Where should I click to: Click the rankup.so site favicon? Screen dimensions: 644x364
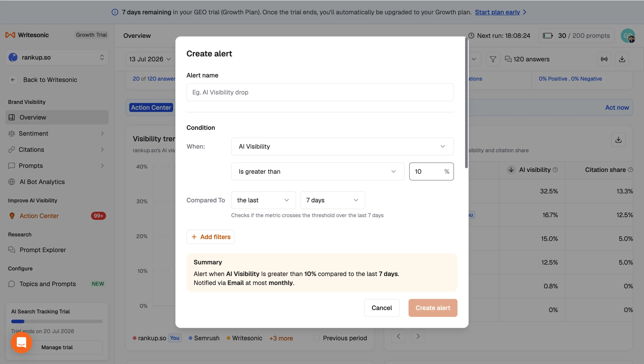click(13, 57)
